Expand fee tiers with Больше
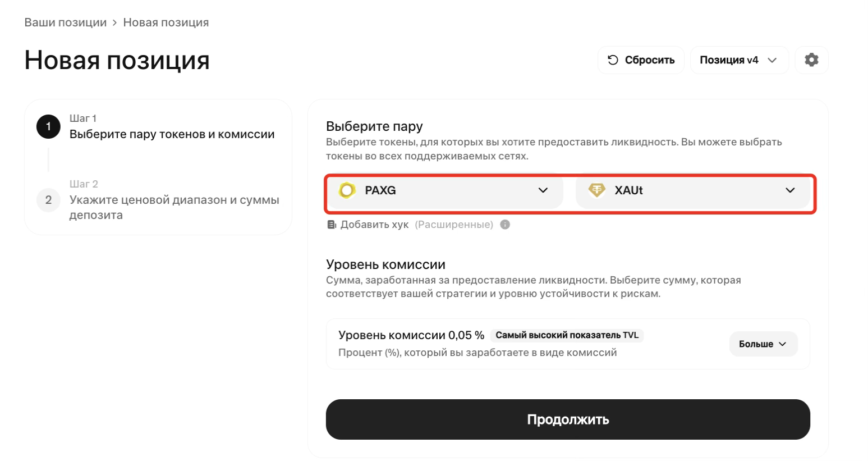The height and width of the screenshot is (461, 868). [763, 344]
